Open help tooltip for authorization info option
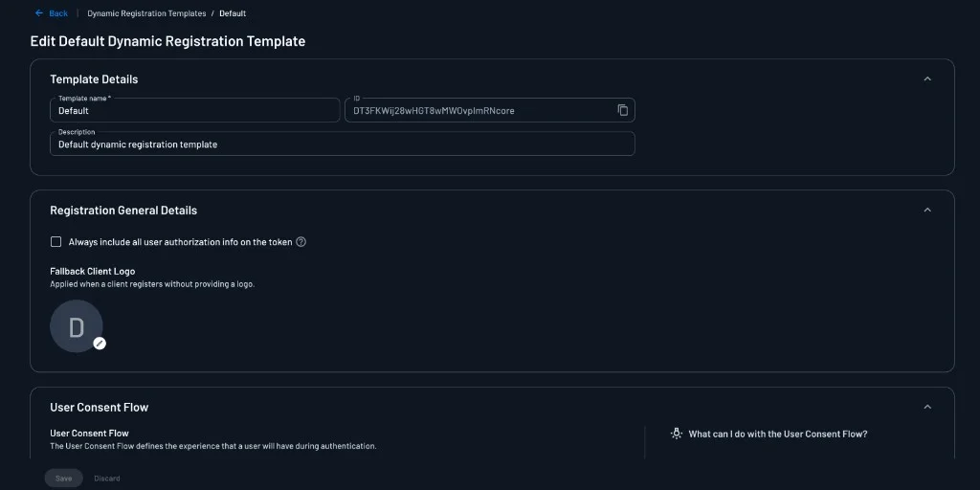This screenshot has height=490, width=980. (x=301, y=242)
